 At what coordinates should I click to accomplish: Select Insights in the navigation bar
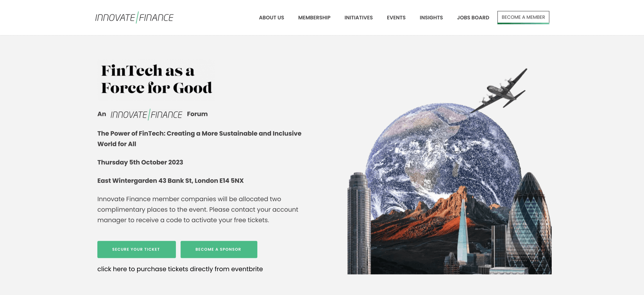pos(431,18)
